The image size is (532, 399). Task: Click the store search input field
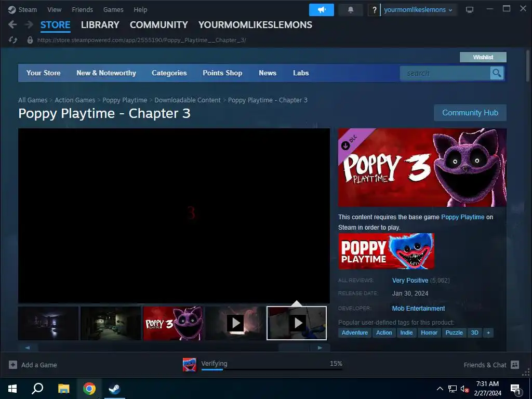[x=445, y=73]
